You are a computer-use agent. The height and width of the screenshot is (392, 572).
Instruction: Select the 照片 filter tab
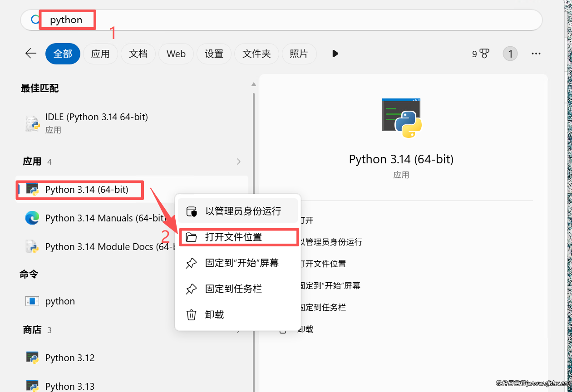tap(299, 54)
